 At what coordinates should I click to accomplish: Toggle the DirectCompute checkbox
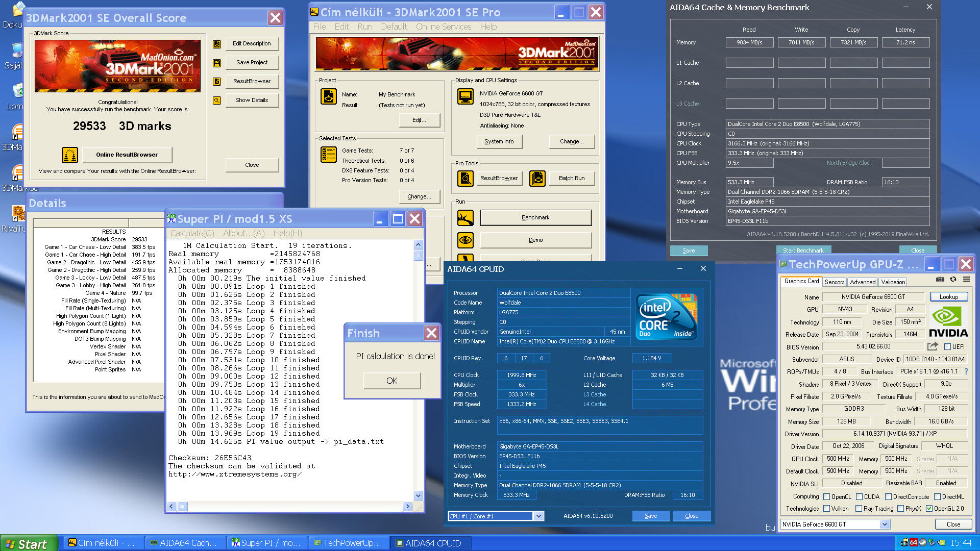click(888, 497)
